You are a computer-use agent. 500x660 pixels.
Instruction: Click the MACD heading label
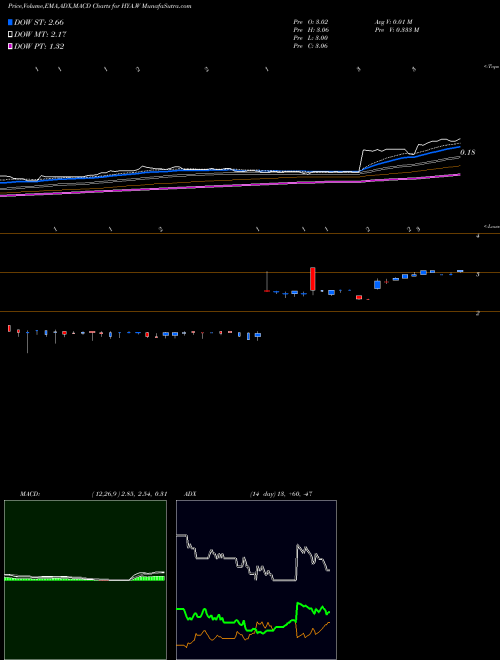(30, 494)
